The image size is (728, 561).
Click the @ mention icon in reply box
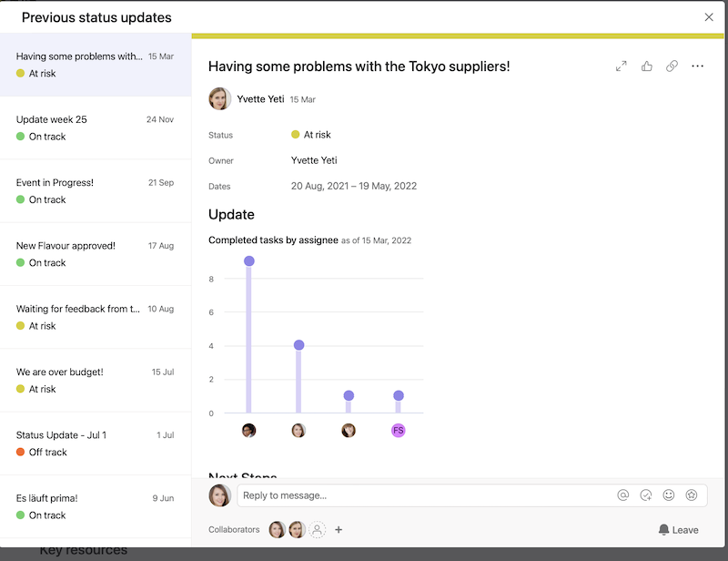623,495
